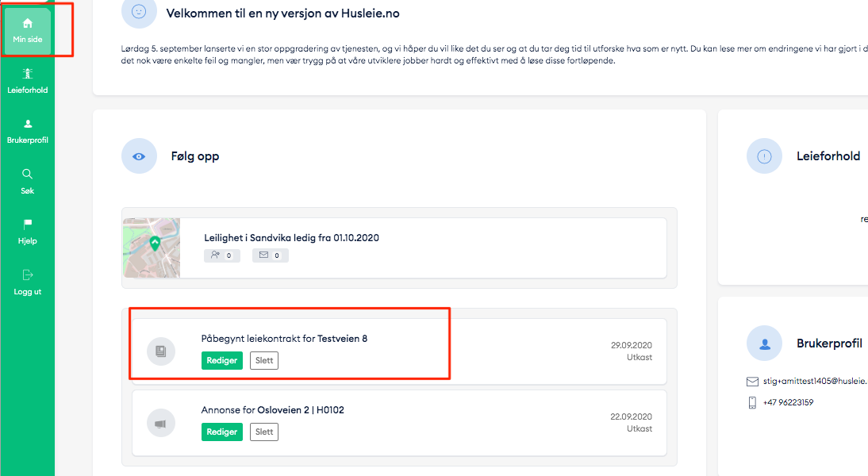
Task: Go to Leieforhold in sidebar
Action: [x=27, y=81]
